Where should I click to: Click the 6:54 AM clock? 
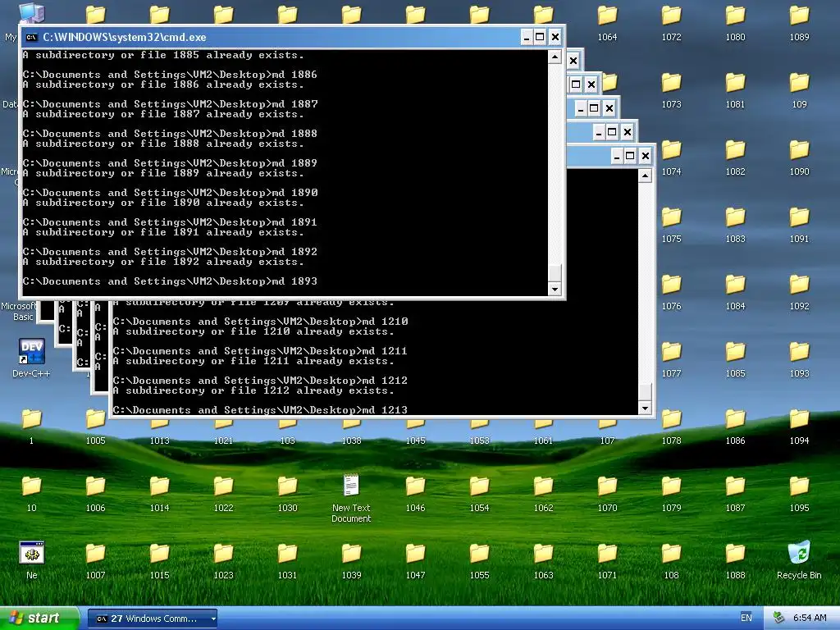point(810,618)
